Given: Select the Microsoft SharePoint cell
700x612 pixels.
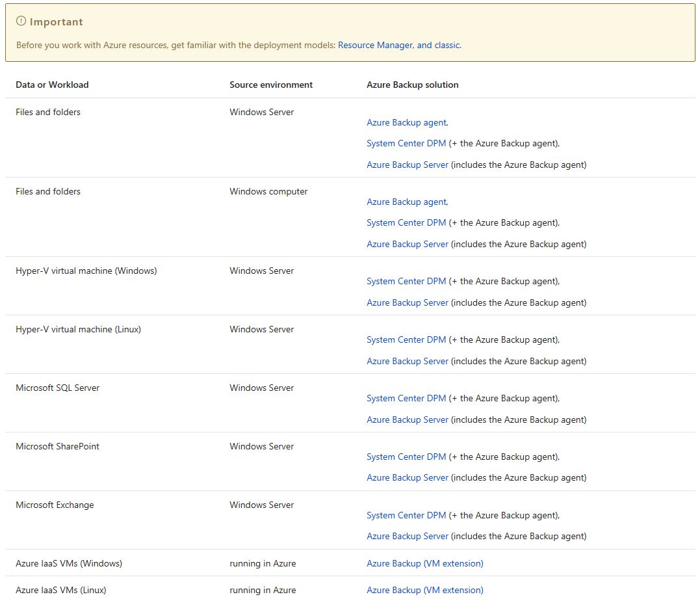Looking at the screenshot, I should (58, 446).
